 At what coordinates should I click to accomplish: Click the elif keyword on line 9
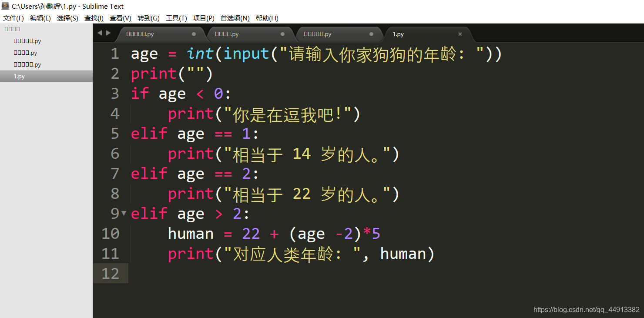149,214
